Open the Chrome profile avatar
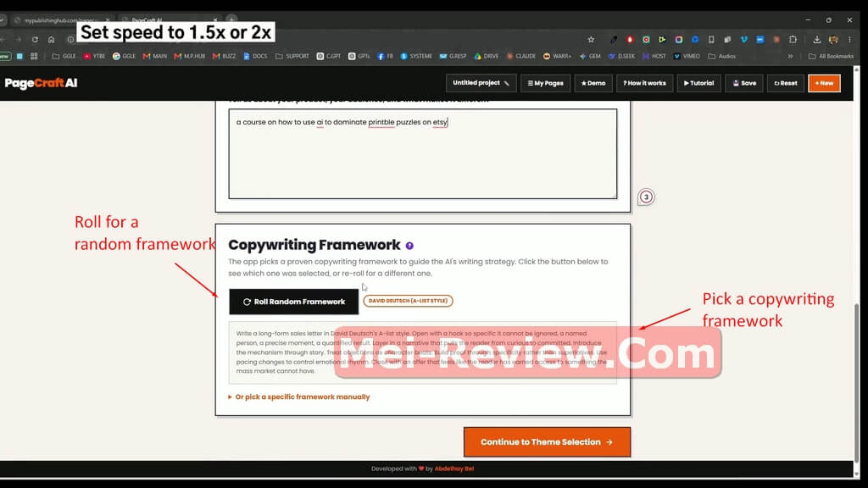This screenshot has height=488, width=868. (833, 39)
